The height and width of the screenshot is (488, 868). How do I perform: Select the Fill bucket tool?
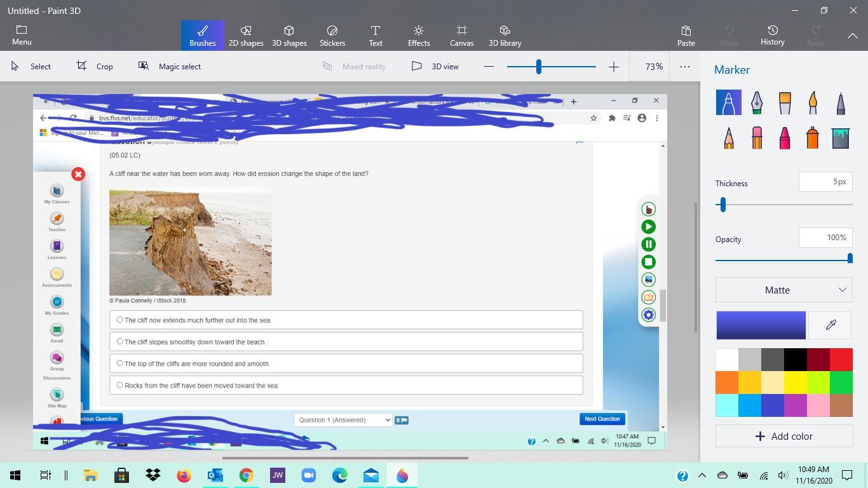tap(840, 138)
